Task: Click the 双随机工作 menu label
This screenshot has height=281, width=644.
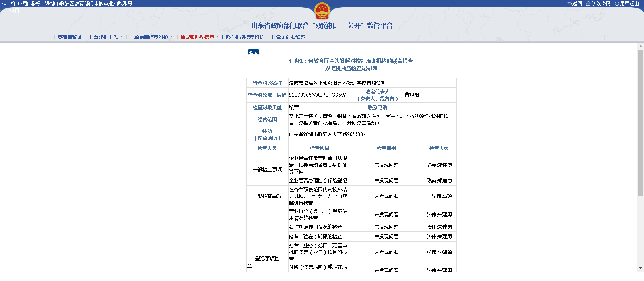Action: 105,37
